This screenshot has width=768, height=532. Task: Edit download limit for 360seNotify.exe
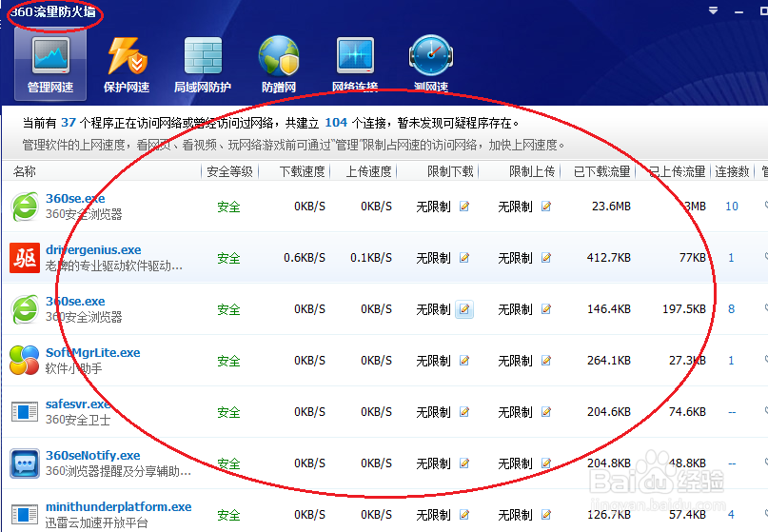(464, 463)
